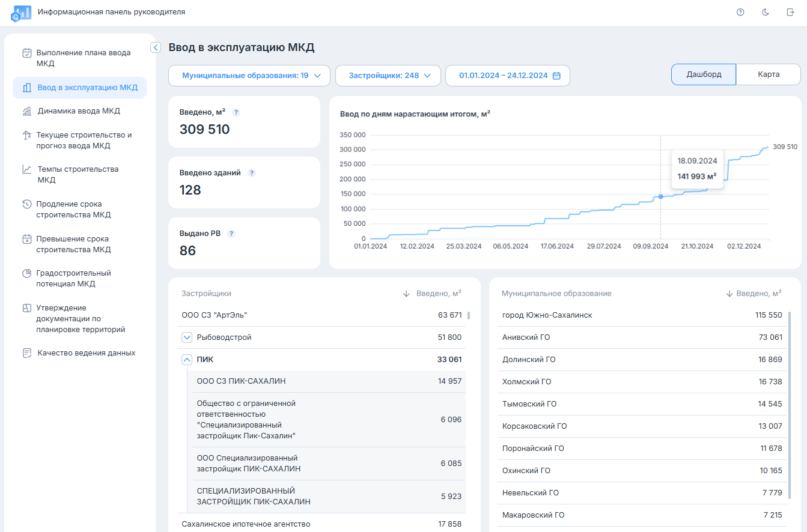Click the Застройщики table scrollbar thumb

tap(469, 315)
